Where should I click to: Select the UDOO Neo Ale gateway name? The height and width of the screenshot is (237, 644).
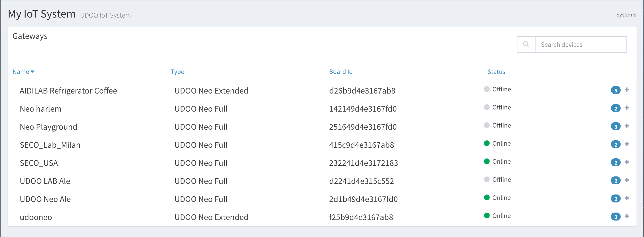coord(45,199)
